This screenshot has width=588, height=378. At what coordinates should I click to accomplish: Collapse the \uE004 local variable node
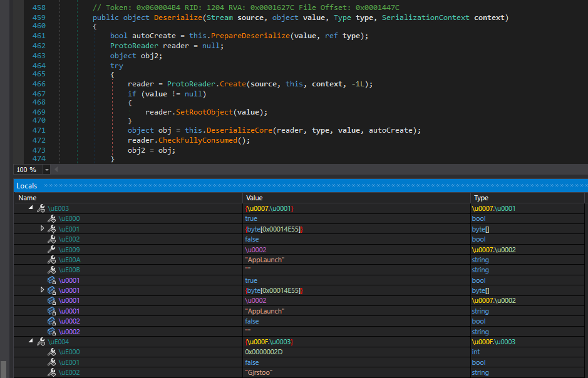point(31,342)
